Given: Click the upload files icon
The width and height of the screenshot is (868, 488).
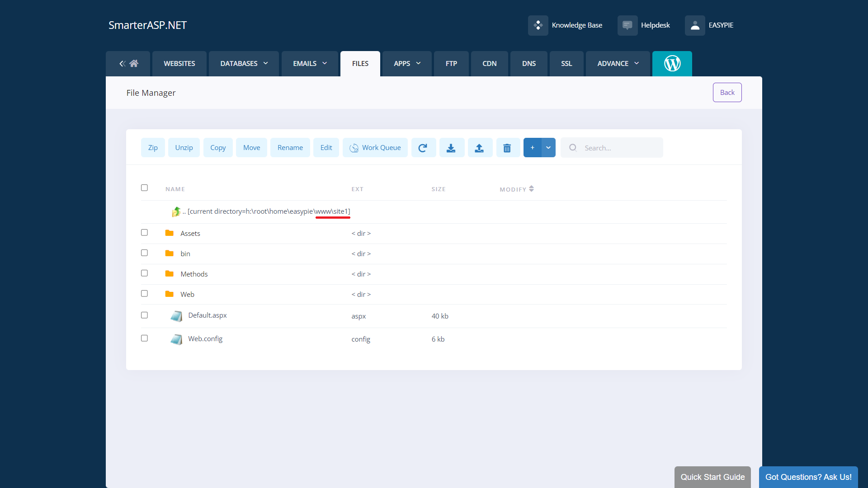Looking at the screenshot, I should click(480, 148).
